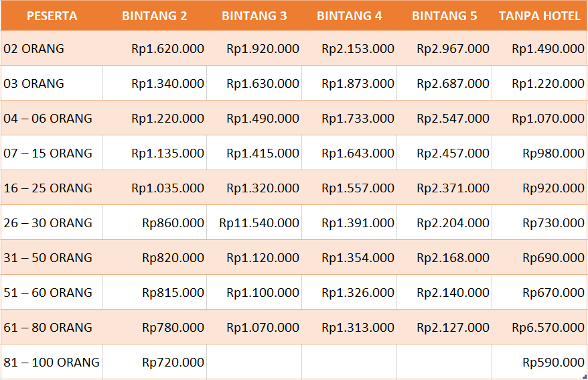588x380 pixels.
Task: Select the TANPA HOTEL header cell
Action: pos(540,15)
